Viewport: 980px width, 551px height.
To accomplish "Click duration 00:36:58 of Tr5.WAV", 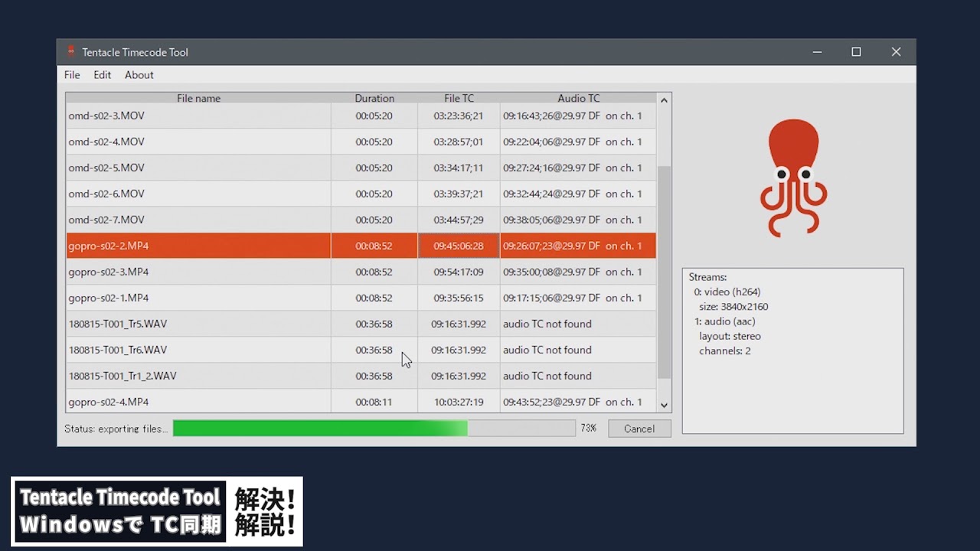I will (x=374, y=324).
